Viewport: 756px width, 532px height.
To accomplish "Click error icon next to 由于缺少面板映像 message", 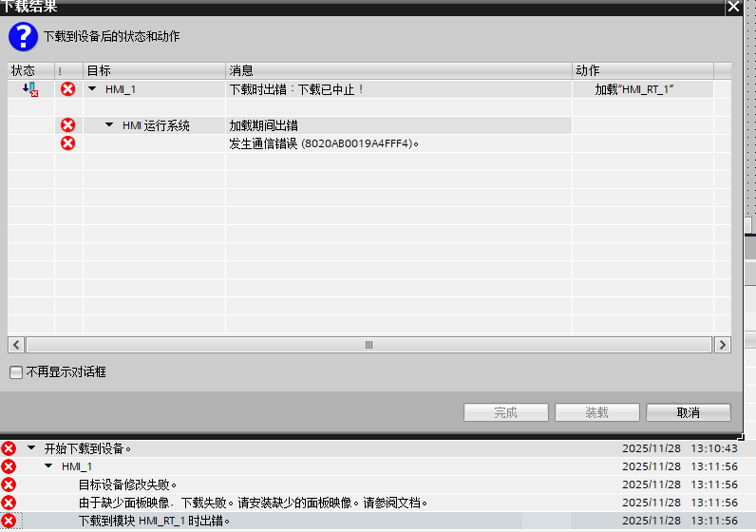I will (9, 503).
